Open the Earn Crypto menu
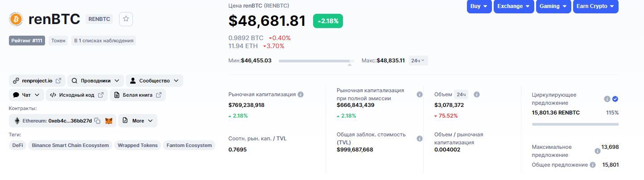 pos(595,6)
